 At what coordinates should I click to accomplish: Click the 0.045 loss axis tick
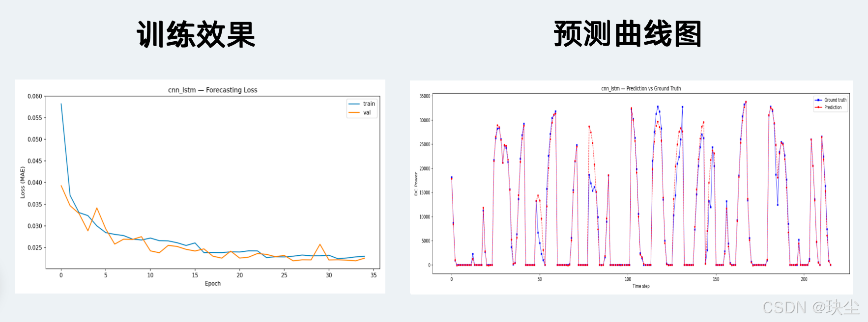click(x=35, y=161)
